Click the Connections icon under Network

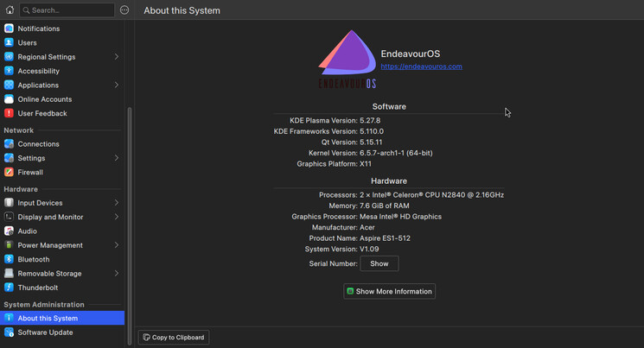click(9, 143)
